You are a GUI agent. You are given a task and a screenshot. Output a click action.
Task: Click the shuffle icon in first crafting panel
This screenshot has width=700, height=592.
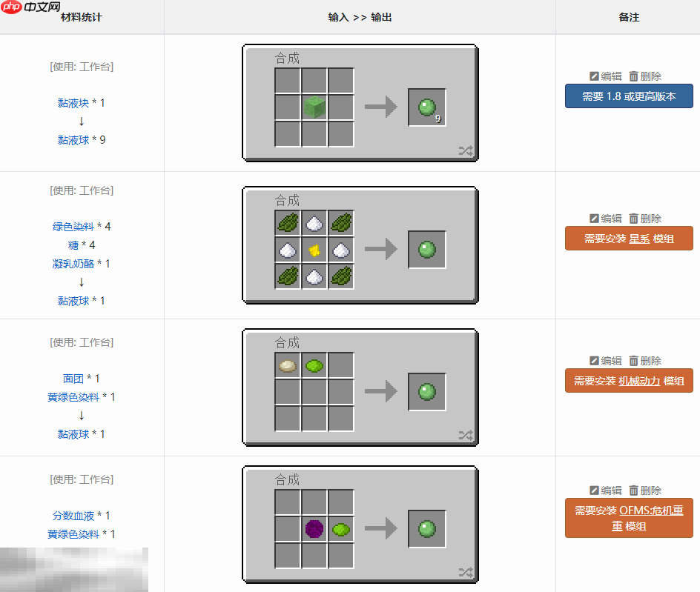click(x=466, y=151)
